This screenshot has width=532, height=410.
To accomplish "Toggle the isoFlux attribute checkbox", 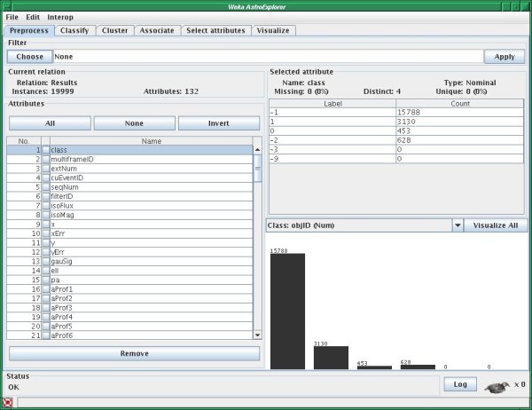I will [46, 205].
